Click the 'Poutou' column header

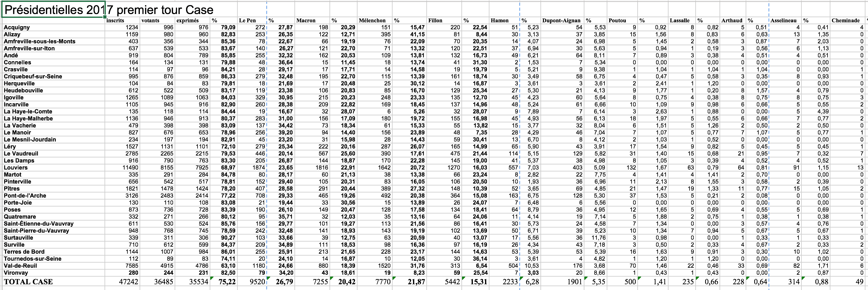(617, 20)
